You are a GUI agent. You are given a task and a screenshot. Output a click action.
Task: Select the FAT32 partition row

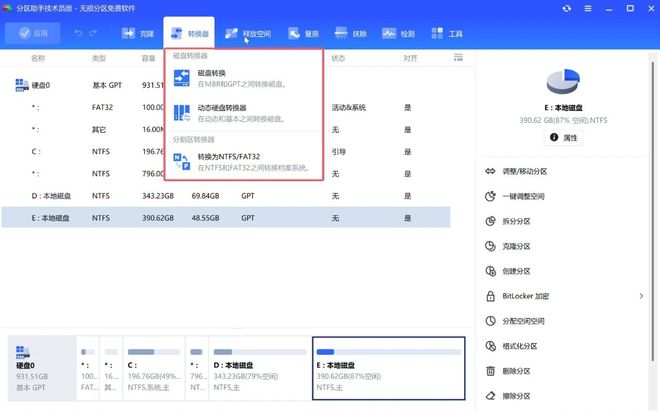click(x=226, y=107)
